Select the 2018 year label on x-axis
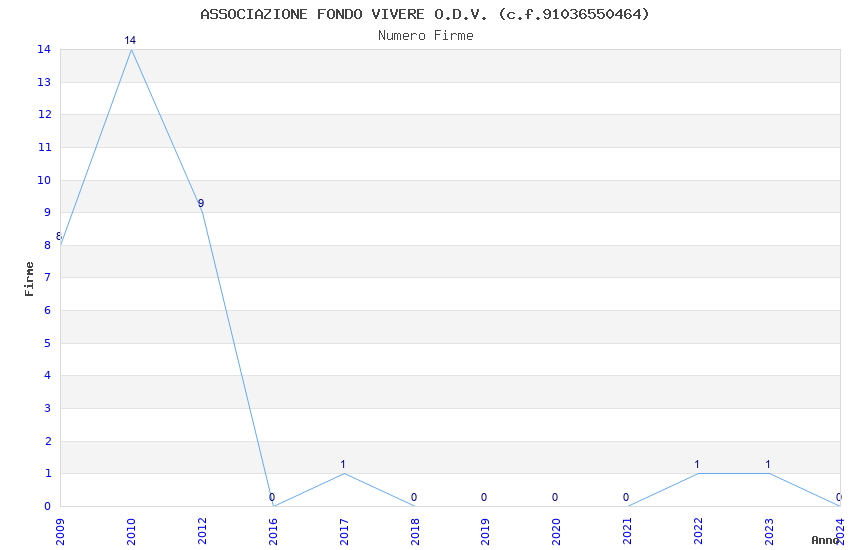 (x=415, y=531)
